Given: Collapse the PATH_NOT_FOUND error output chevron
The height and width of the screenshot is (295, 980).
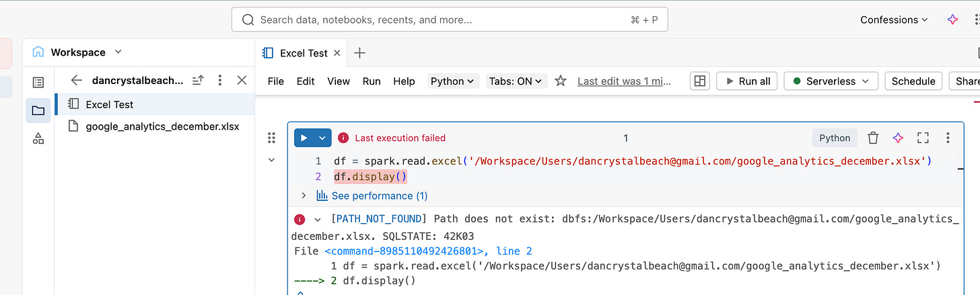Looking at the screenshot, I should coord(317,219).
